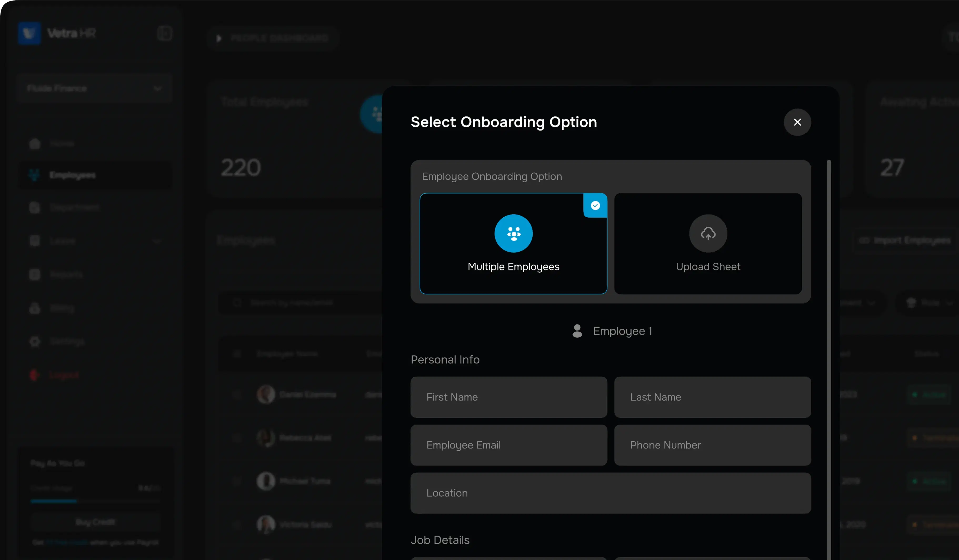The image size is (959, 560).
Task: Close the Select Onboarding Option dialog
Action: [797, 122]
